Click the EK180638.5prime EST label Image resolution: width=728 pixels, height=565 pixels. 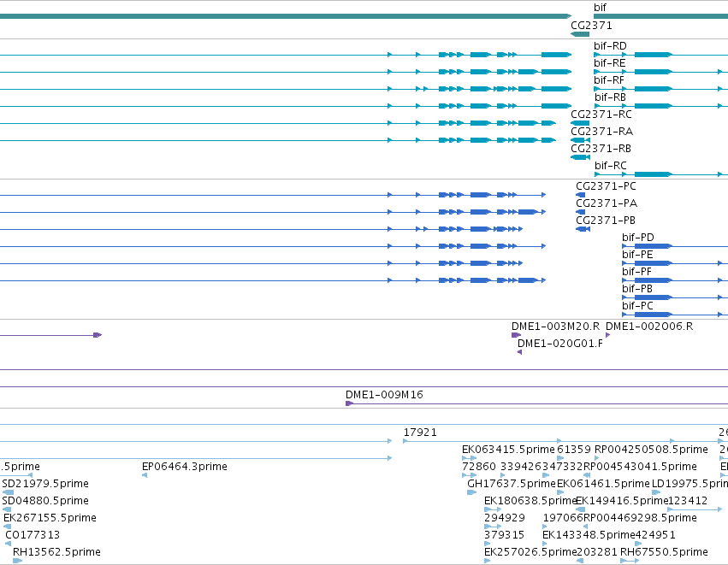pyautogui.click(x=530, y=501)
